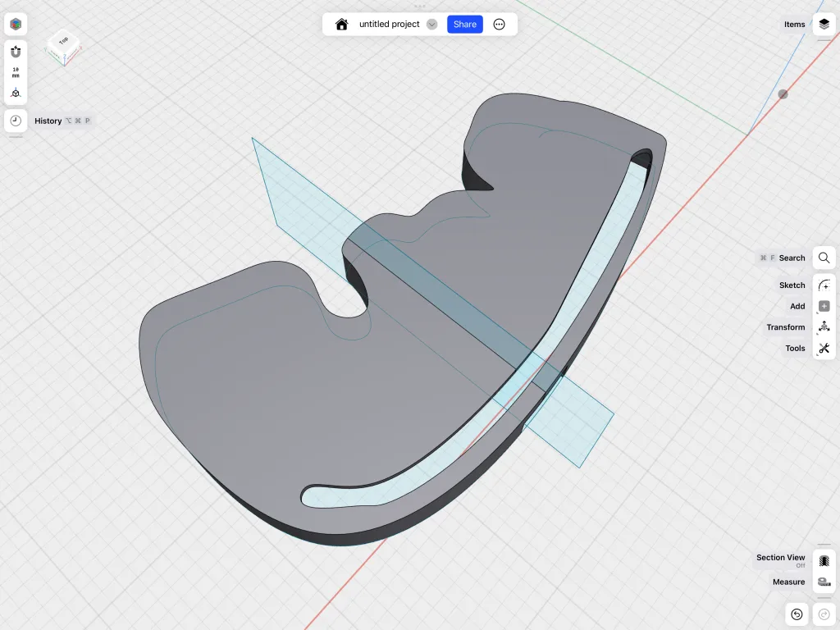Open the Add menu label

coord(797,307)
